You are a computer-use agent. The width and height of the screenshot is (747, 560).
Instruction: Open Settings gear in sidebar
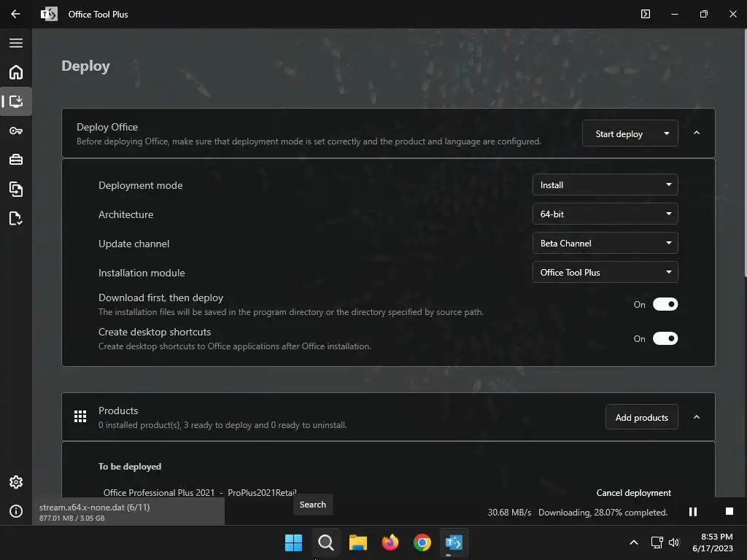16,482
